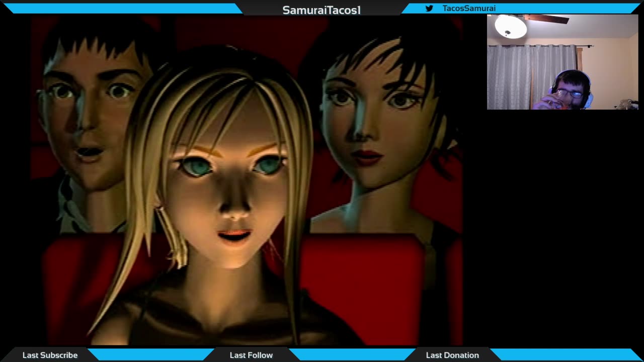
Task: Click the Last Subscribe label
Action: pos(50,355)
